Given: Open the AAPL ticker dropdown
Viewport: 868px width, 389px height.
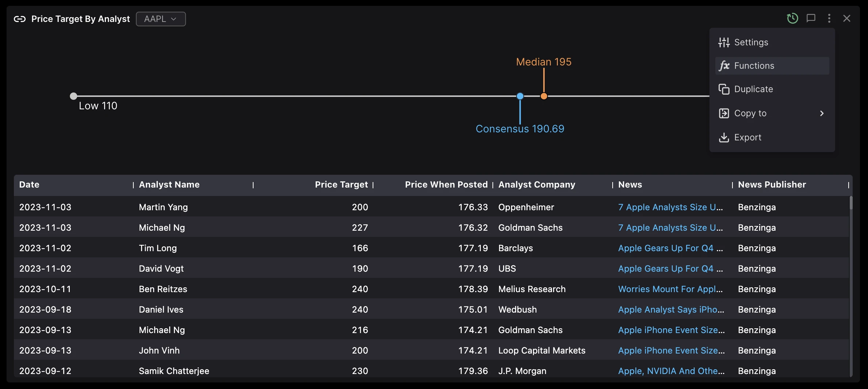Looking at the screenshot, I should pos(161,19).
